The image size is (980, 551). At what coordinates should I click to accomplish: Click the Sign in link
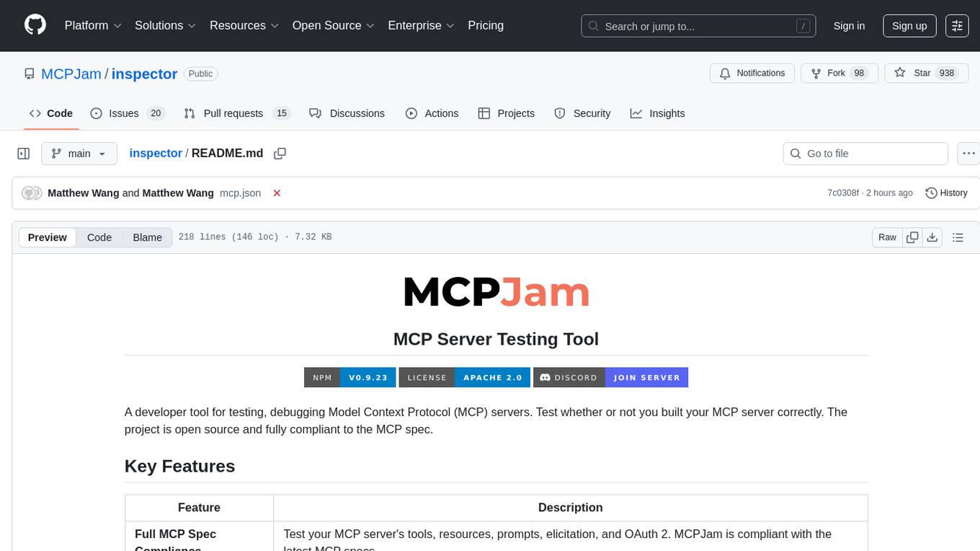[x=849, y=26]
